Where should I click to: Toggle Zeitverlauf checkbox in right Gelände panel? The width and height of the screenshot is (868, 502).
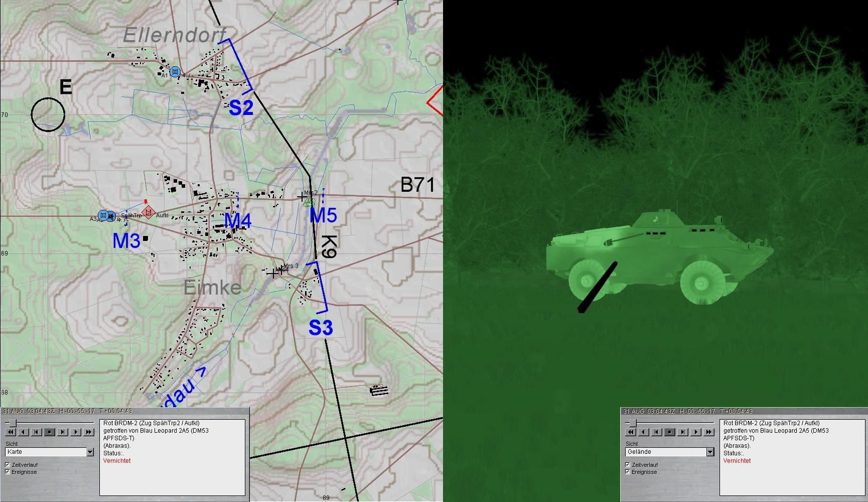(628, 465)
